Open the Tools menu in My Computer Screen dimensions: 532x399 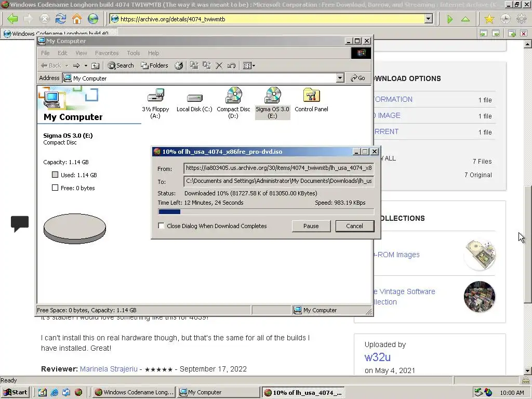(x=134, y=53)
